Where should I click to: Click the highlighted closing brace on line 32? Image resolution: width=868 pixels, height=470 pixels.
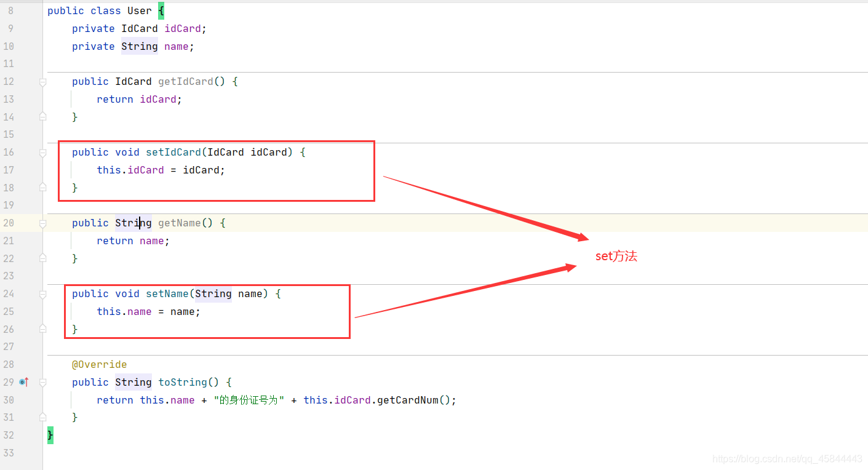pyautogui.click(x=50, y=435)
